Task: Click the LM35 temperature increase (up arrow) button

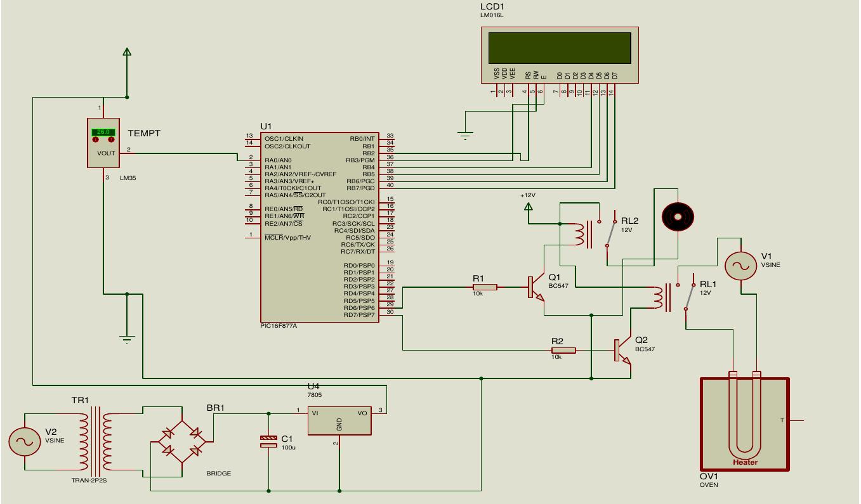Action: click(x=111, y=139)
